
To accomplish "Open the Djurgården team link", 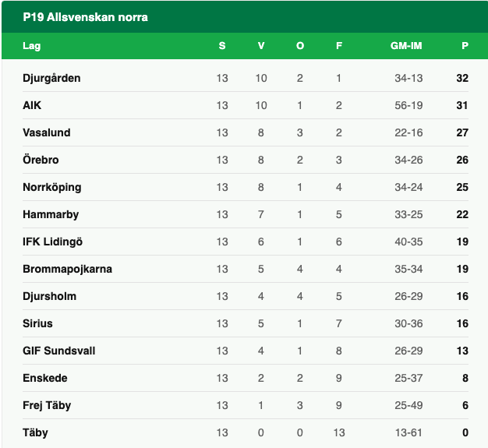I will point(51,78).
